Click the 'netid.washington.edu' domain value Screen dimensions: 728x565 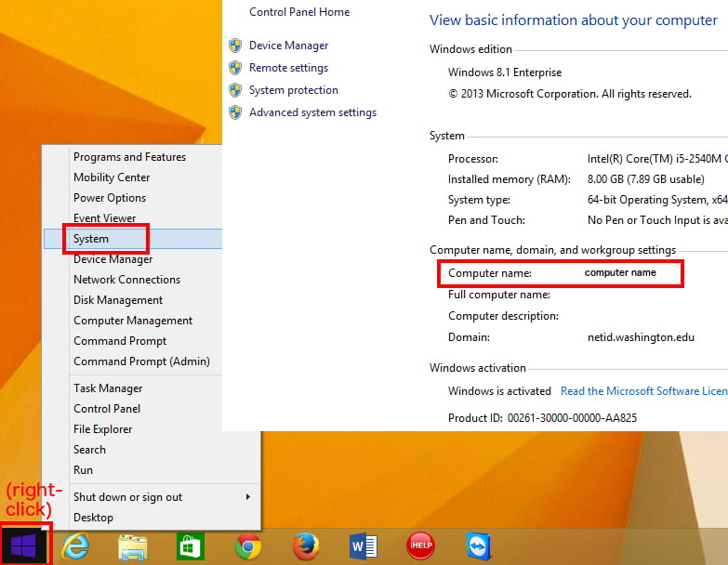point(641,337)
